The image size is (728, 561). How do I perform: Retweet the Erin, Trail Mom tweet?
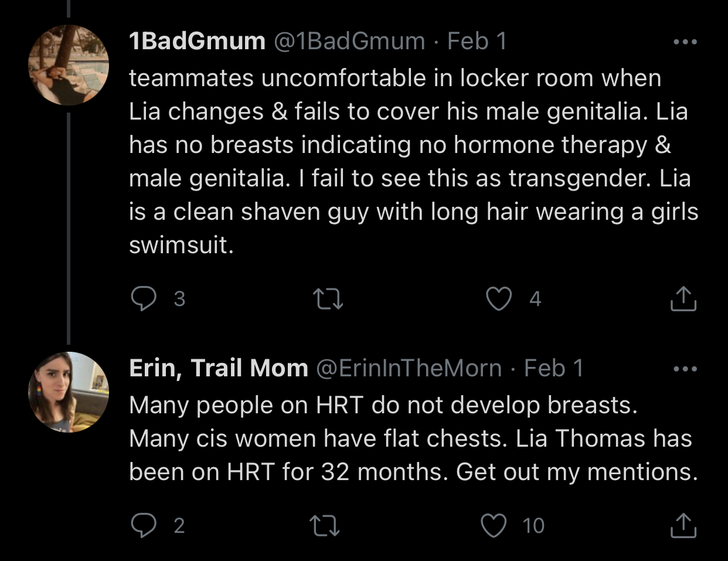(324, 525)
